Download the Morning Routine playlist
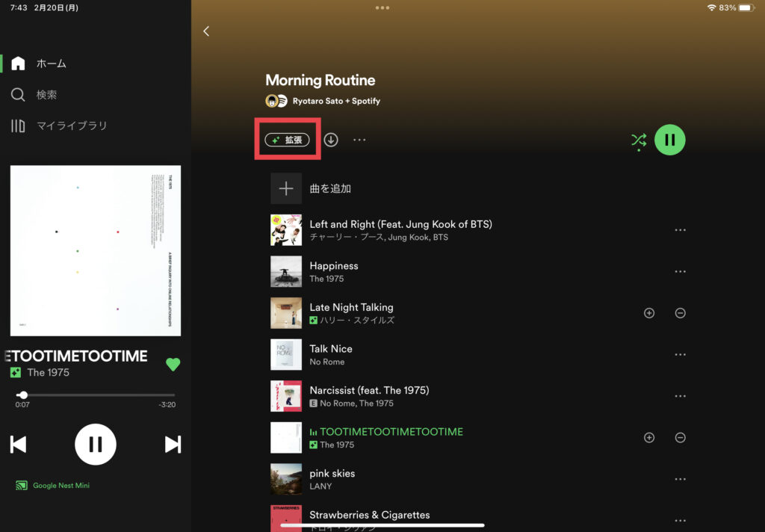The width and height of the screenshot is (765, 532). [x=331, y=140]
